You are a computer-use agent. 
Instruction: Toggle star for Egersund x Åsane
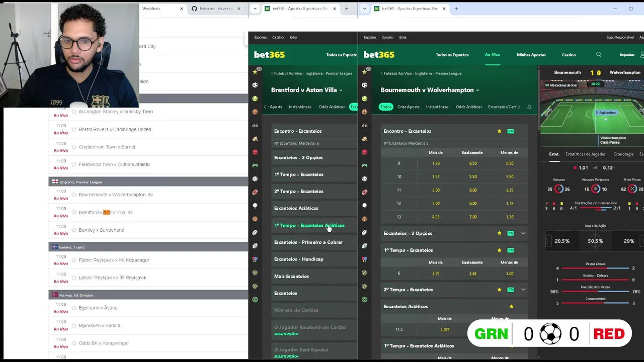73,308
